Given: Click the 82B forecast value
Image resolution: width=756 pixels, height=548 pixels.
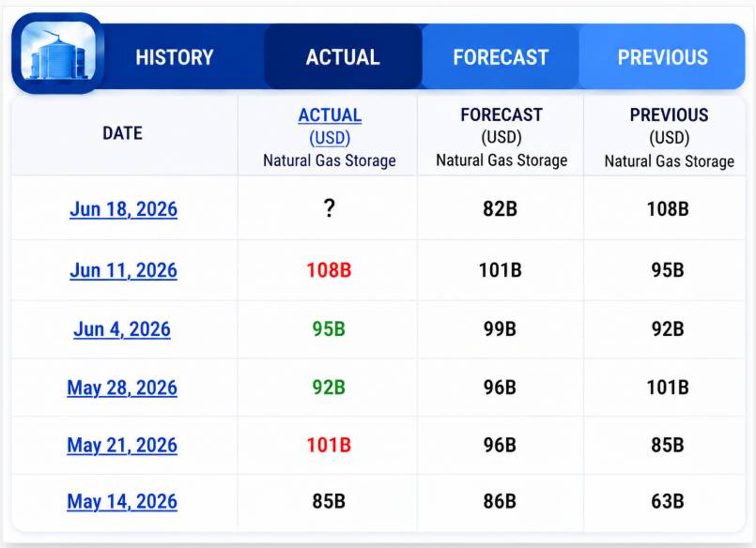Looking at the screenshot, I should click(x=500, y=209).
